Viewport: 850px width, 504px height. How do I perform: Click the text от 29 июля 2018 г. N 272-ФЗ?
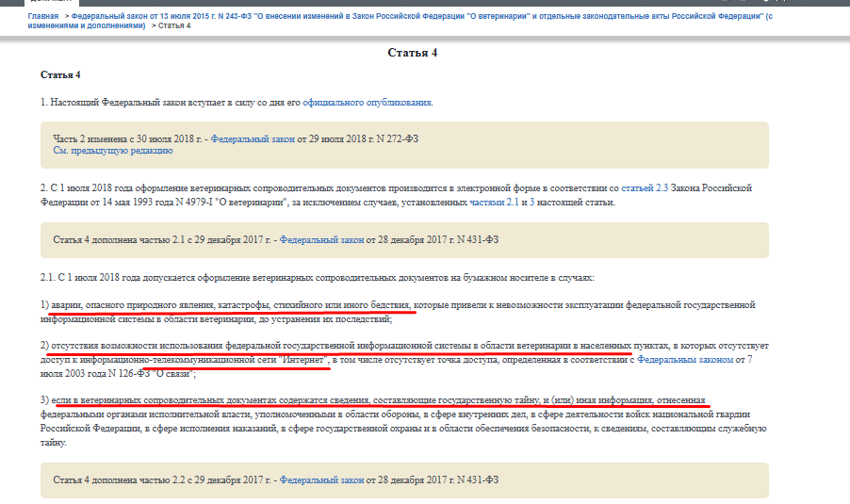coord(358,139)
